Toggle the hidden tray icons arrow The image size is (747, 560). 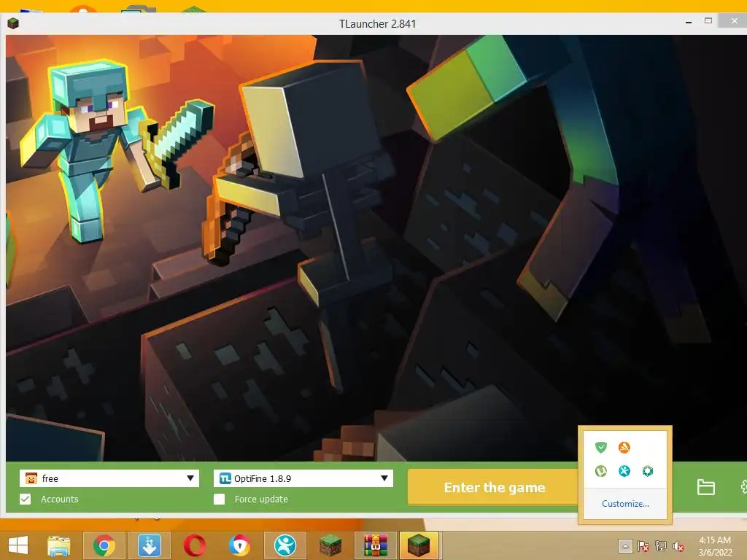625,545
